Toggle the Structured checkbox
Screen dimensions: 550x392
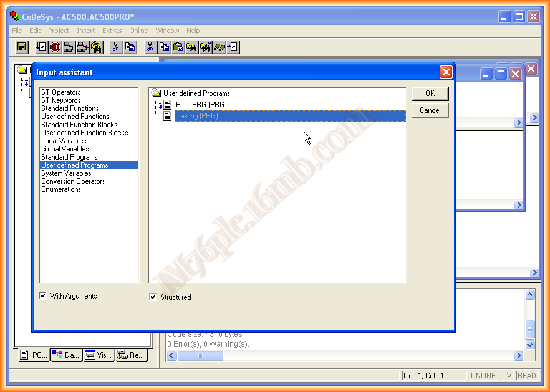pos(153,297)
